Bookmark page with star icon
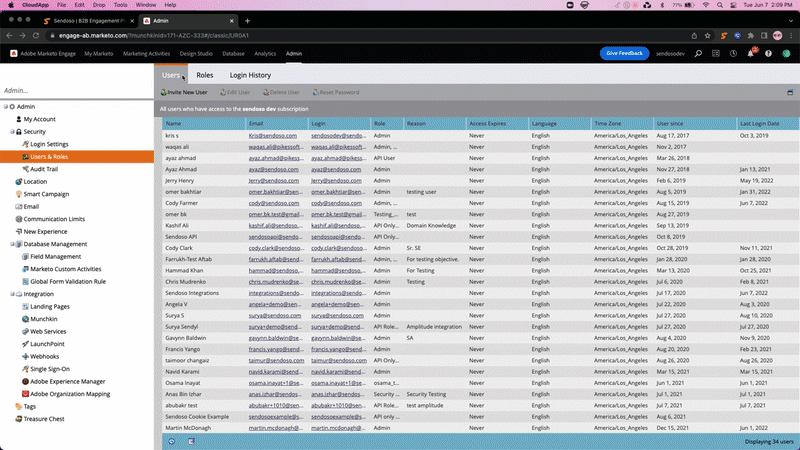800x450 pixels. pos(708,36)
